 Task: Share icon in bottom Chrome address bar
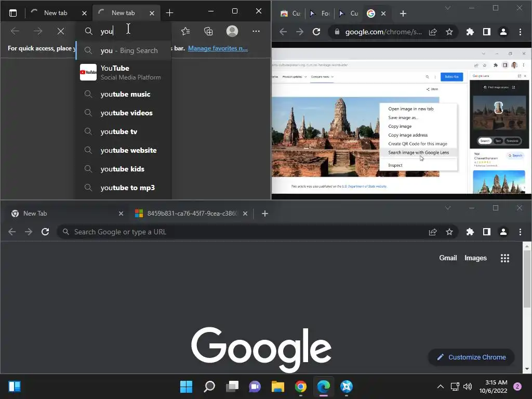tap(433, 232)
